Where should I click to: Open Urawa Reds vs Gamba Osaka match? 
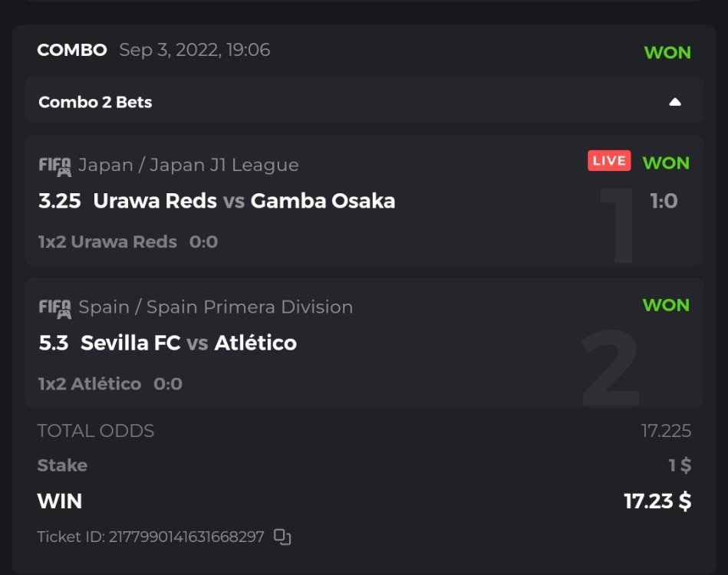[244, 201]
